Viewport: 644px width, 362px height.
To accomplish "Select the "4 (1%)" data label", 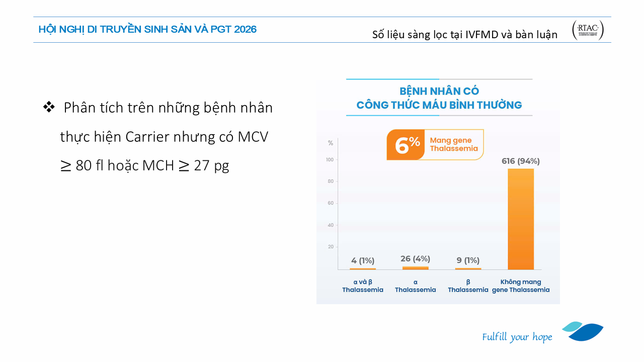I will [363, 260].
